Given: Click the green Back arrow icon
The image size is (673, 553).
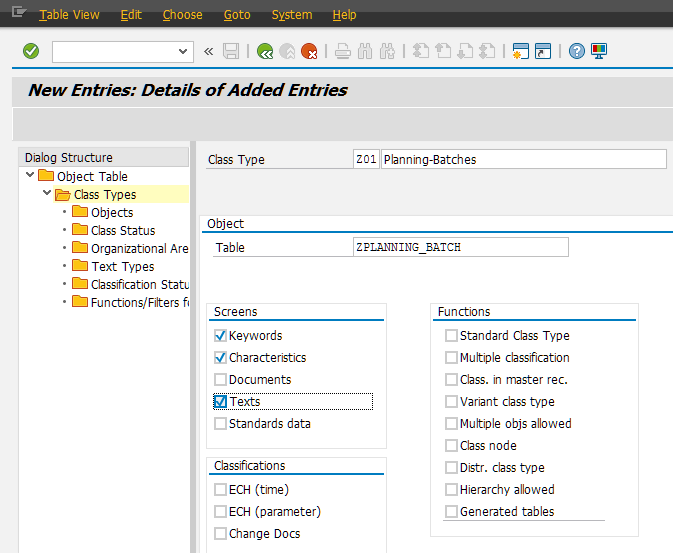Looking at the screenshot, I should coord(264,51).
